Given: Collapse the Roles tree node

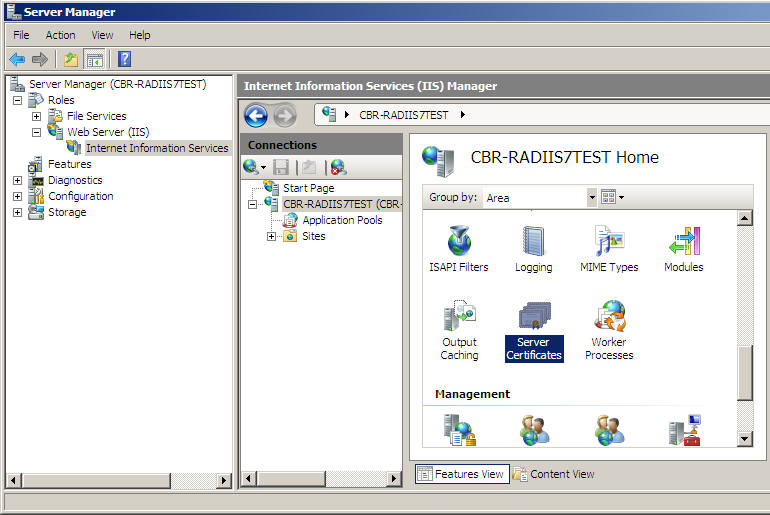Looking at the screenshot, I should pyautogui.click(x=17, y=100).
